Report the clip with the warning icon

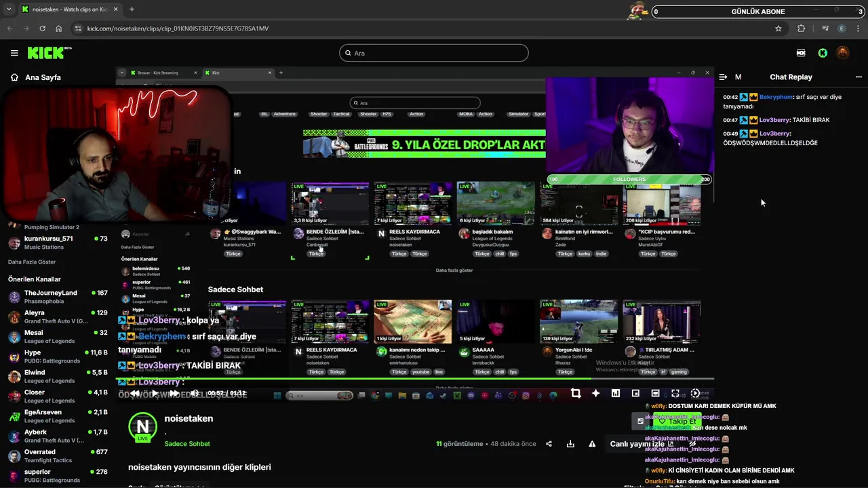click(x=592, y=444)
